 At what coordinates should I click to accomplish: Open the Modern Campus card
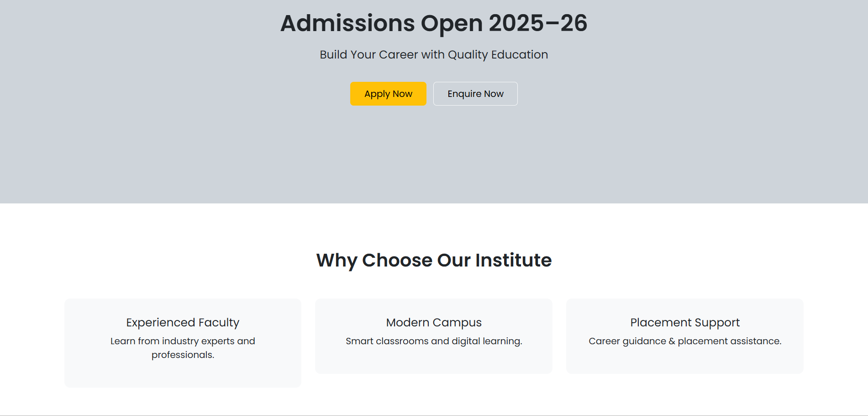coord(433,336)
